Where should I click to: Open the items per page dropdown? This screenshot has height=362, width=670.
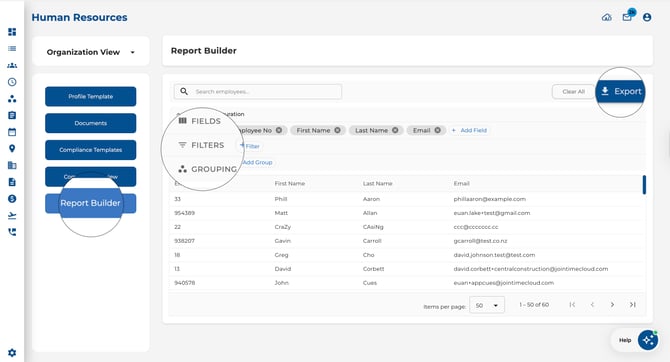pyautogui.click(x=487, y=305)
